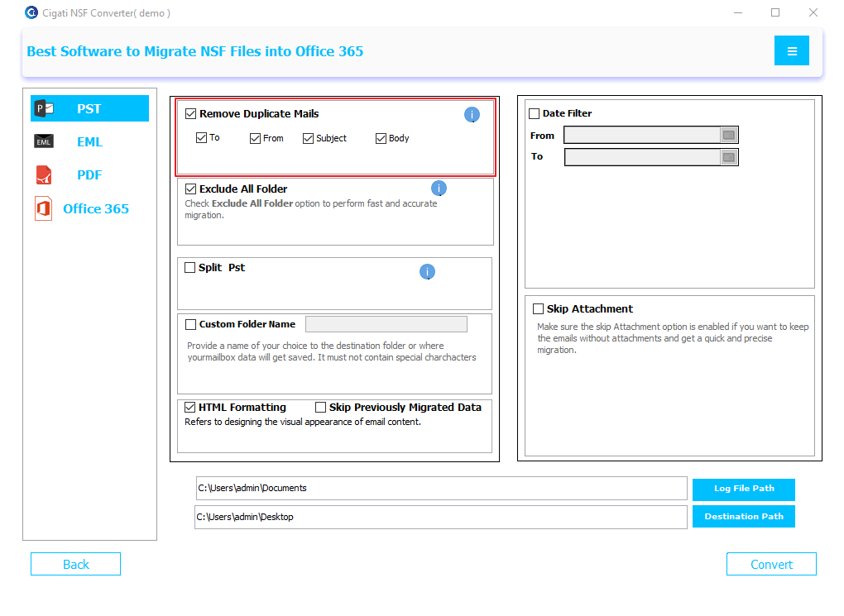Click the Date Filter To date field

tap(642, 157)
